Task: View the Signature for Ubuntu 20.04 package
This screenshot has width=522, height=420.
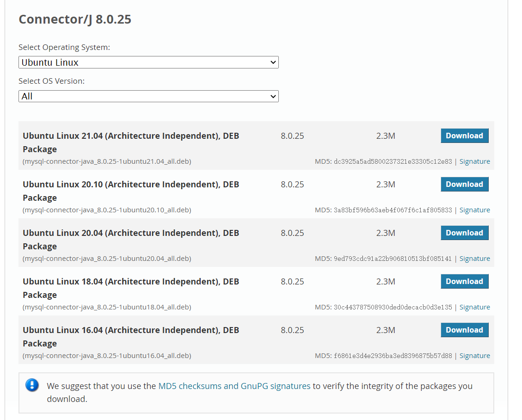Action: [474, 259]
